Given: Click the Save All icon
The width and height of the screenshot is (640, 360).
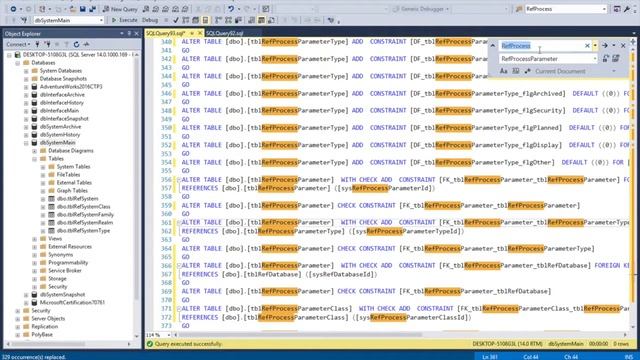Looking at the screenshot, I should click(x=93, y=9).
